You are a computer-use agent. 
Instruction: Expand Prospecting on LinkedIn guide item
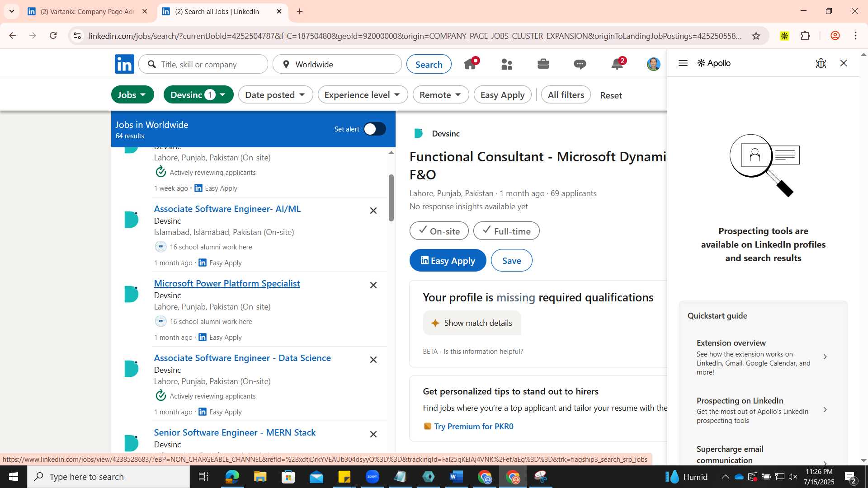(763, 410)
